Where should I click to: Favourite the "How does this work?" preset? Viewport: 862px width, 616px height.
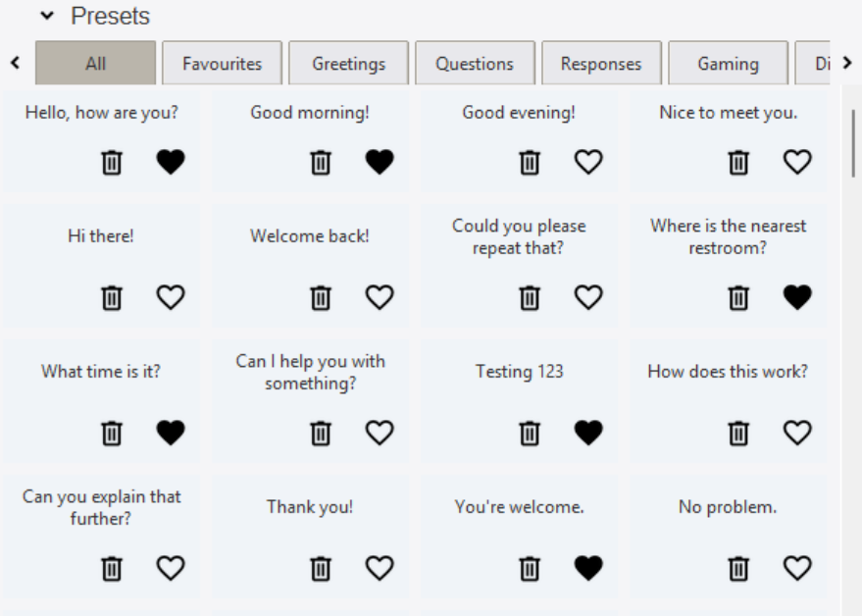coord(797,433)
